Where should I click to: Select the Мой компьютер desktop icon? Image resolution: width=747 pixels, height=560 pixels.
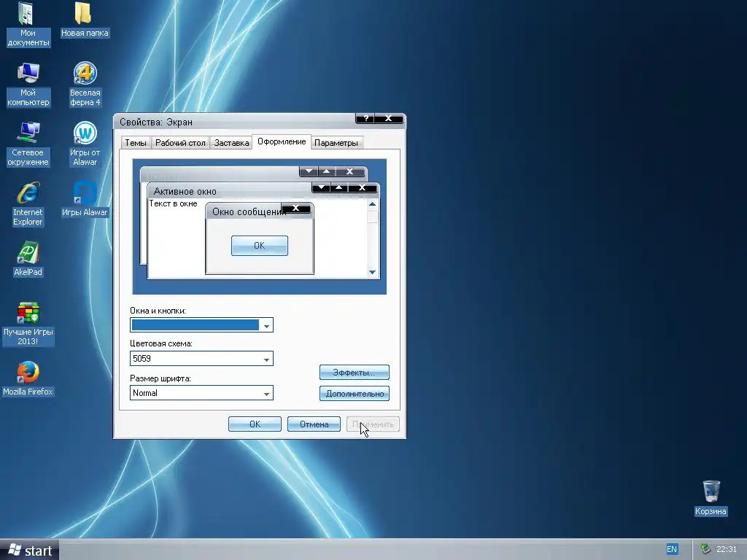[x=28, y=84]
